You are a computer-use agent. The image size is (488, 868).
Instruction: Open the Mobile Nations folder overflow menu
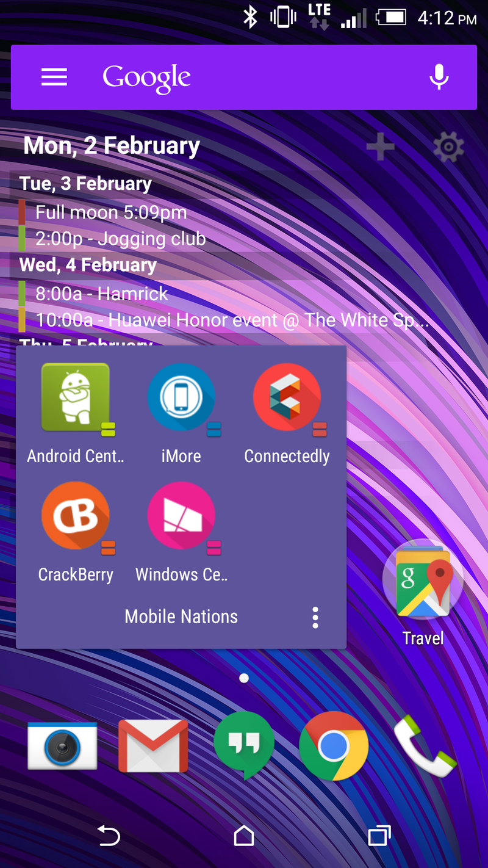tap(315, 617)
